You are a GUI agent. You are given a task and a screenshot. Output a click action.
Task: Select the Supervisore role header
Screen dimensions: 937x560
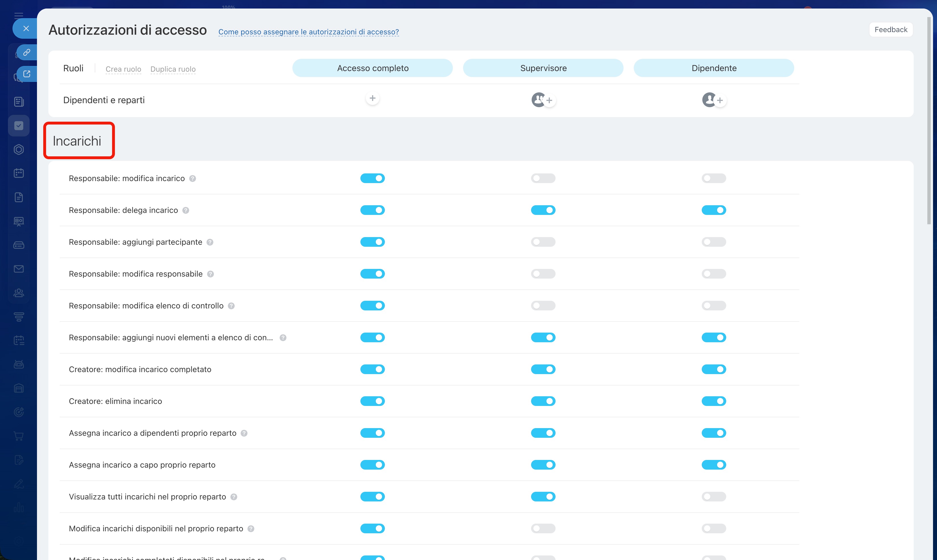point(543,68)
